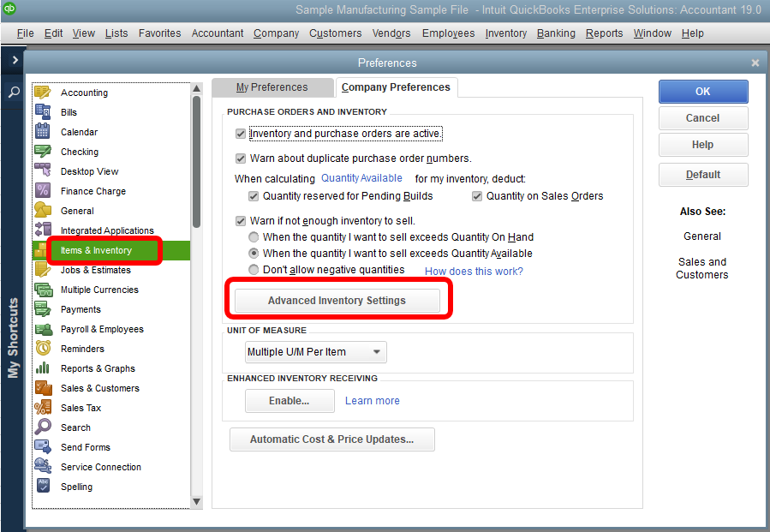Open the Accountant menu
The height and width of the screenshot is (532, 770).
(217, 33)
